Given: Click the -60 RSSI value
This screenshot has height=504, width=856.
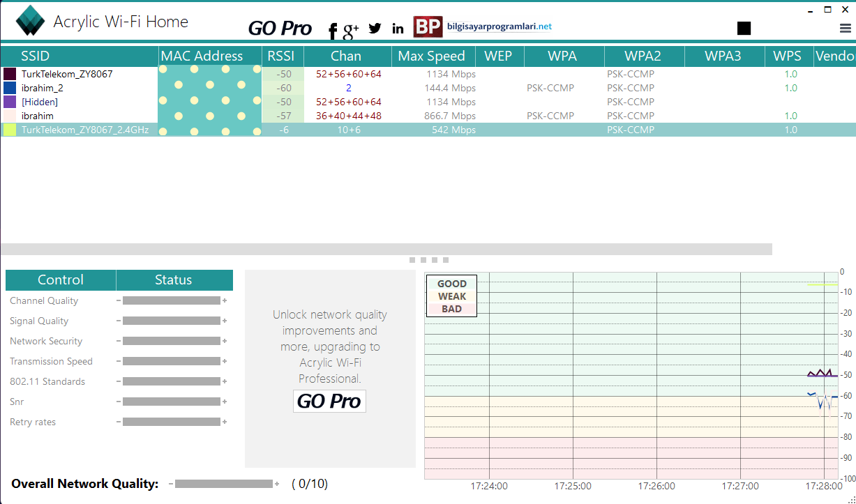Looking at the screenshot, I should click(x=284, y=88).
